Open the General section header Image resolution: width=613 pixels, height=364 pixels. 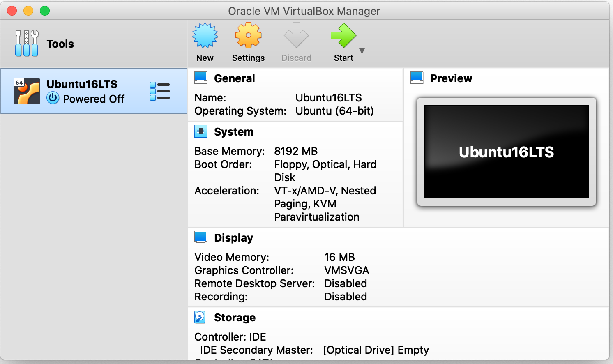pos(234,78)
